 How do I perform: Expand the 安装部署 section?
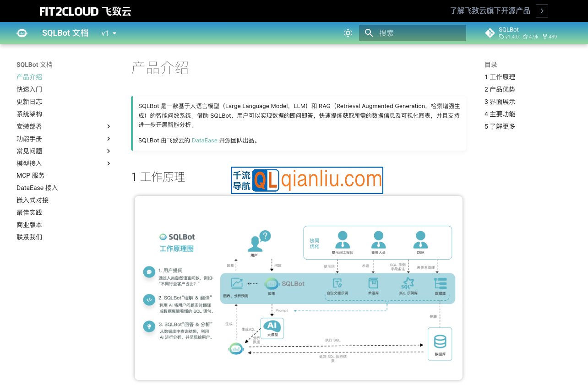click(109, 126)
